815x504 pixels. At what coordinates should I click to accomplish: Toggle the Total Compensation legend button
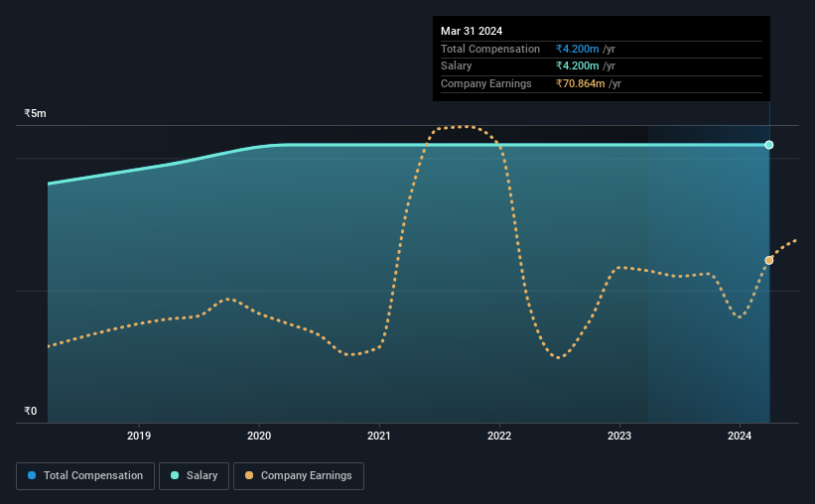click(85, 476)
